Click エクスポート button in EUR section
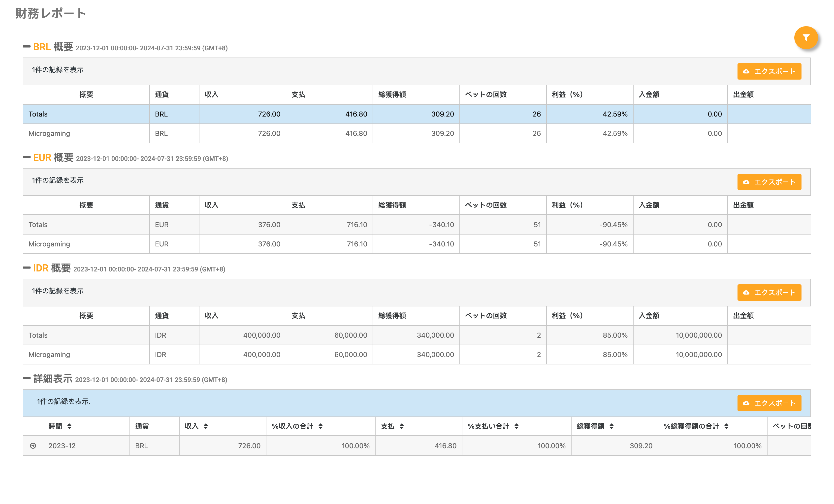The height and width of the screenshot is (504, 834). click(769, 182)
